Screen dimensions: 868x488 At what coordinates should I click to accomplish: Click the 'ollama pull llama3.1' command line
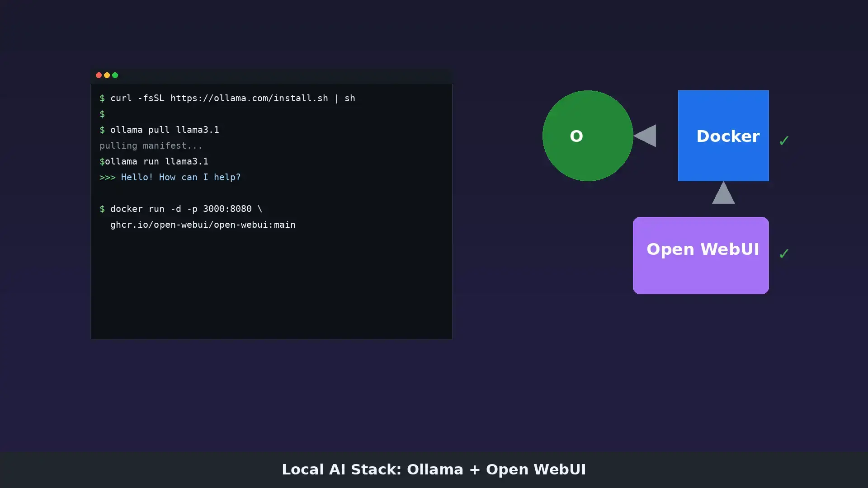160,130
